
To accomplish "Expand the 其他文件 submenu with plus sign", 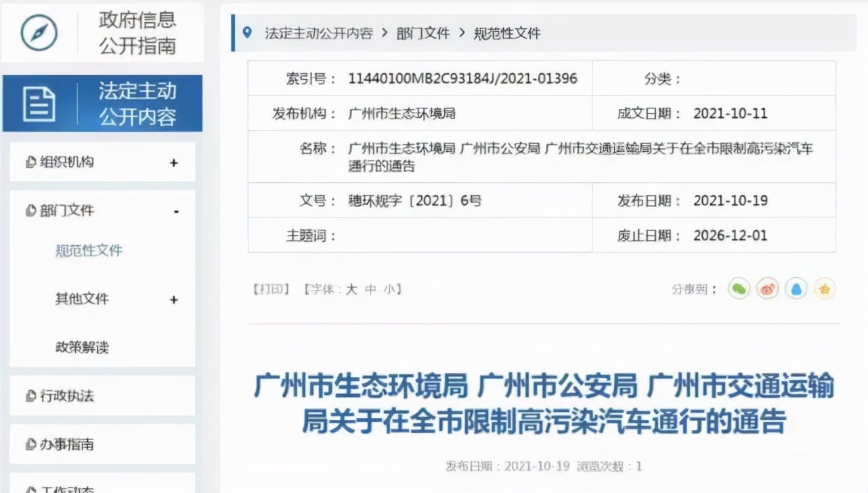I will coord(174,300).
